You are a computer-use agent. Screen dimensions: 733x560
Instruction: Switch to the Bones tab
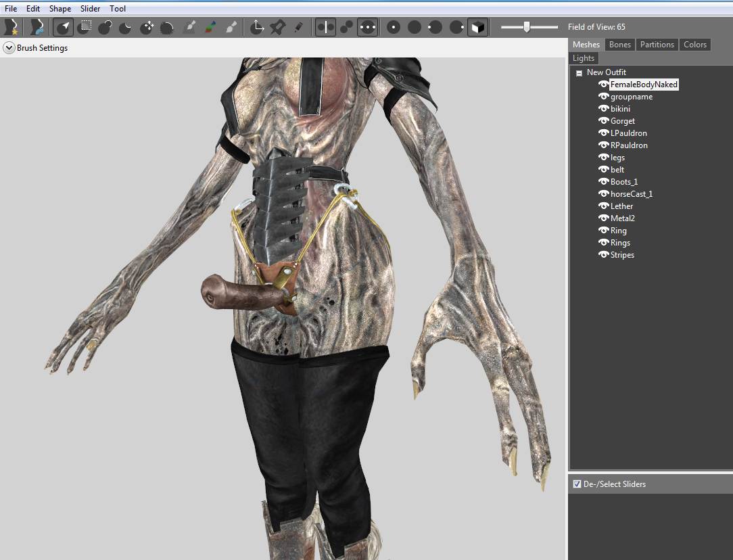pos(620,45)
